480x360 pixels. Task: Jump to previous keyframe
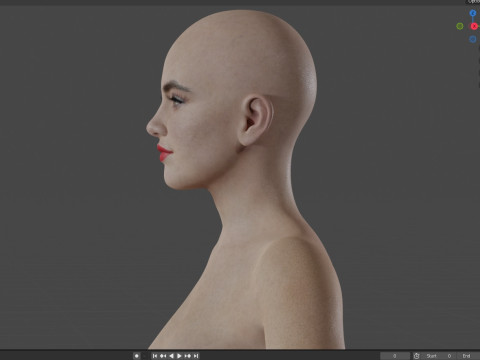click(163, 356)
